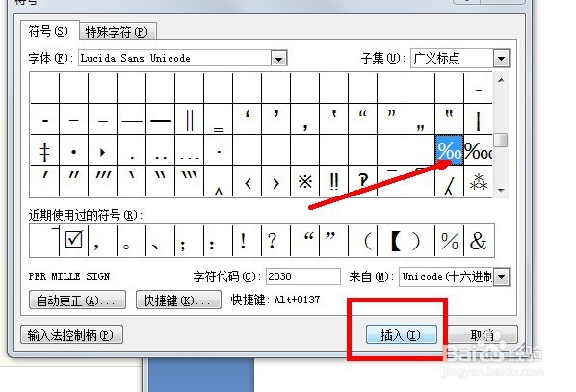Pick the double low-9 quotation mark „
The width and height of the screenshot is (576, 392).
[x=420, y=119]
